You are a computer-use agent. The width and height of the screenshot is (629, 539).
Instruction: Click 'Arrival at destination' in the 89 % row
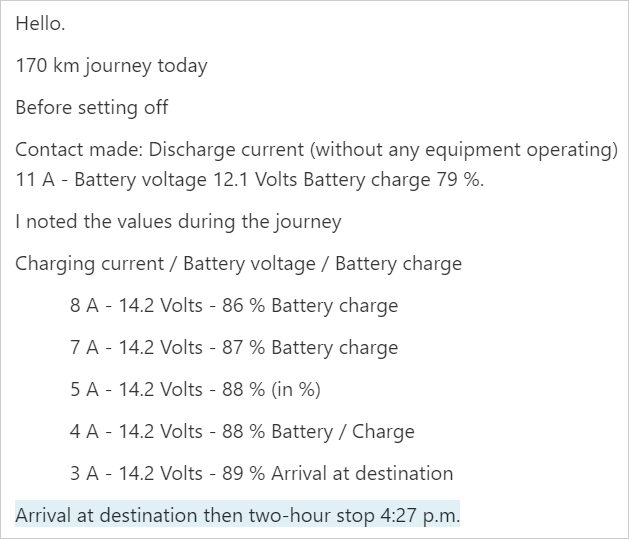point(362,473)
